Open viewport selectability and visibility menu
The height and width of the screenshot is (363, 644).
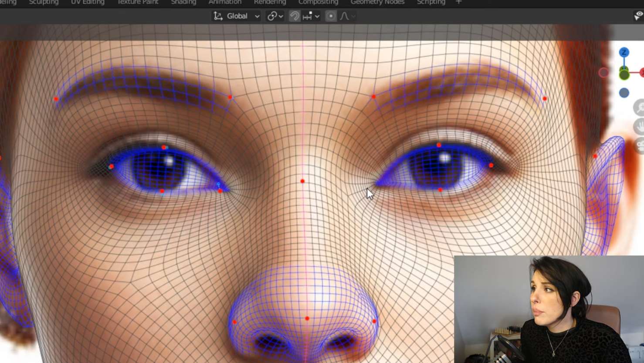[638, 16]
